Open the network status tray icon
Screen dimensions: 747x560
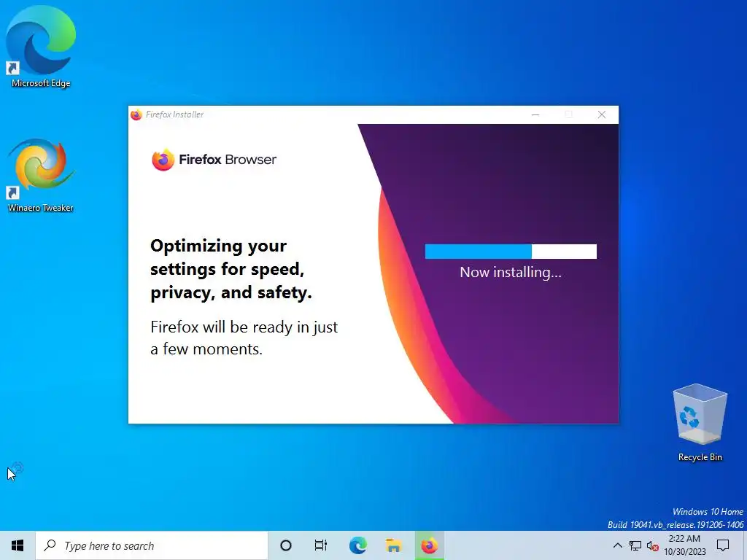[635, 545]
